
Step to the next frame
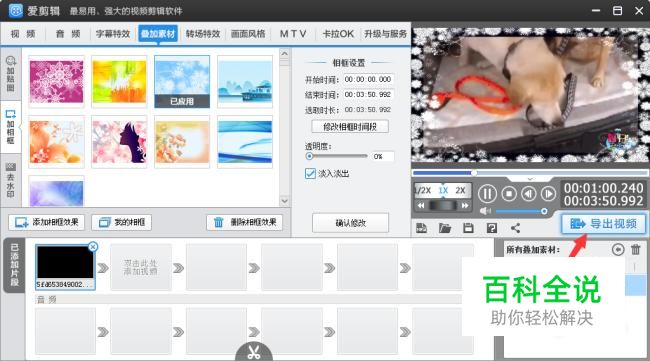pyautogui.click(x=548, y=194)
